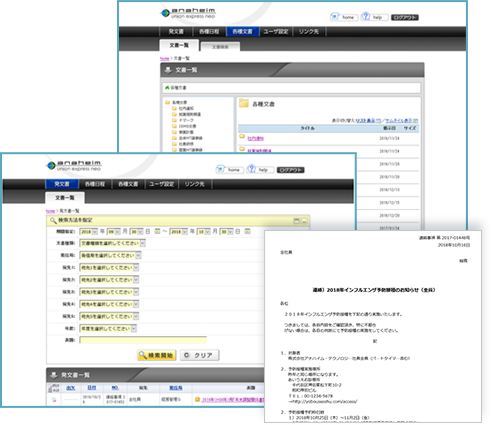Open the 社内通知 link in the document list

coord(256,138)
